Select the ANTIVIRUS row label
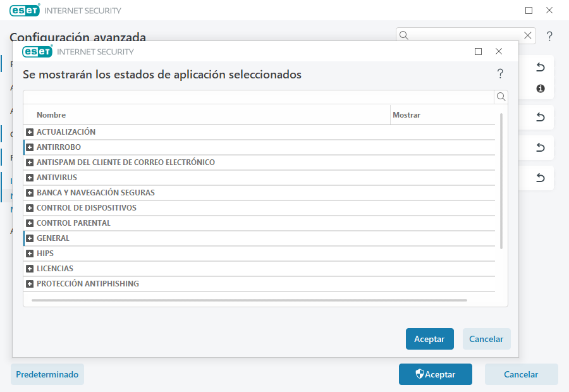Image resolution: width=569 pixels, height=392 pixels. click(57, 178)
